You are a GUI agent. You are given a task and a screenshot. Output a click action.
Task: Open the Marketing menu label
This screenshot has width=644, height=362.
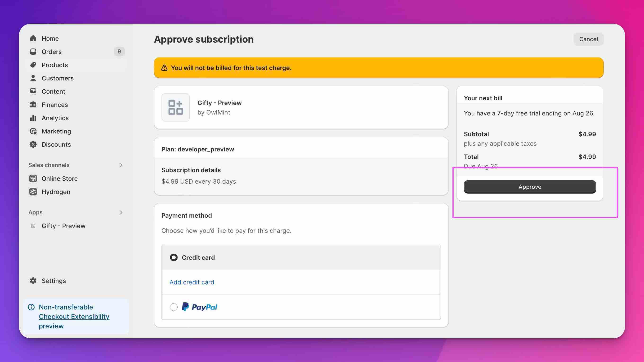pyautogui.click(x=56, y=131)
